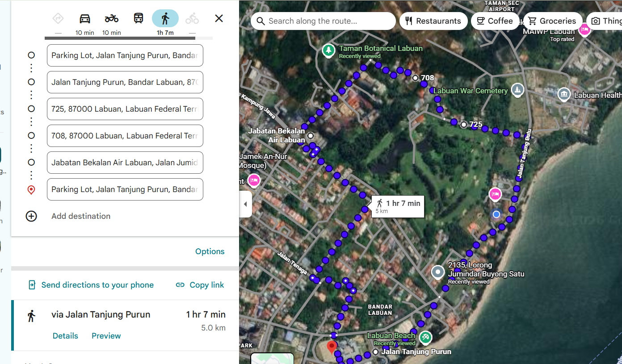Click pink hotel marker near Jamek An-Nur Mosque
The image size is (622, 364).
coord(253,180)
